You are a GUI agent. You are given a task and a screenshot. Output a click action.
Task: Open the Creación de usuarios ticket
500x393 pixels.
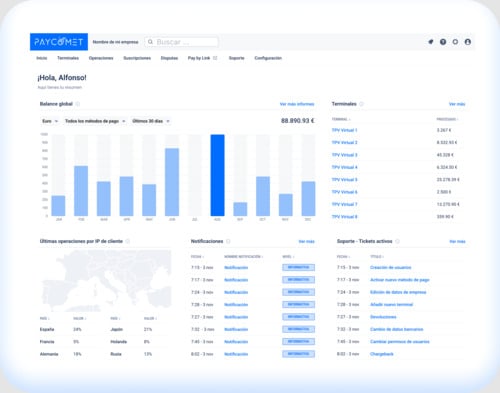391,267
